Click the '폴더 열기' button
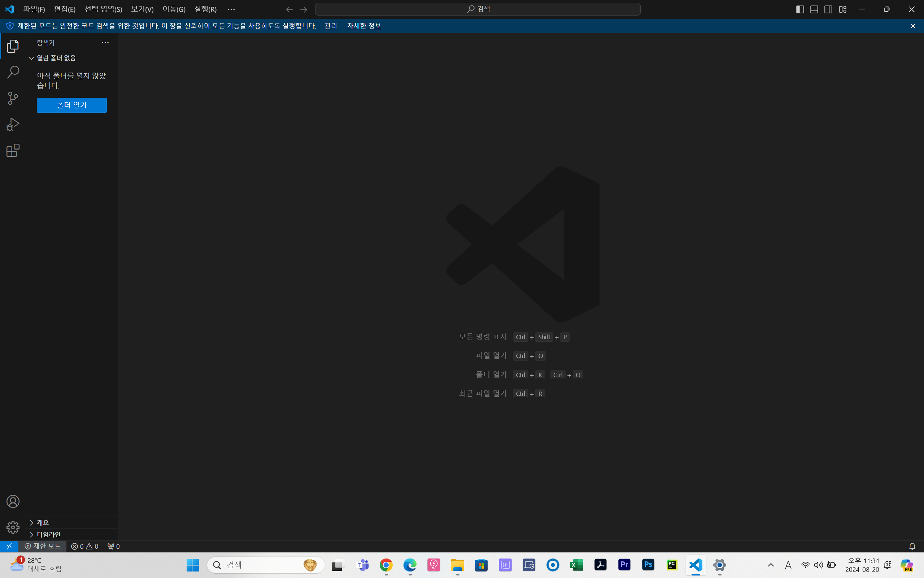Image resolution: width=924 pixels, height=578 pixels. click(72, 105)
